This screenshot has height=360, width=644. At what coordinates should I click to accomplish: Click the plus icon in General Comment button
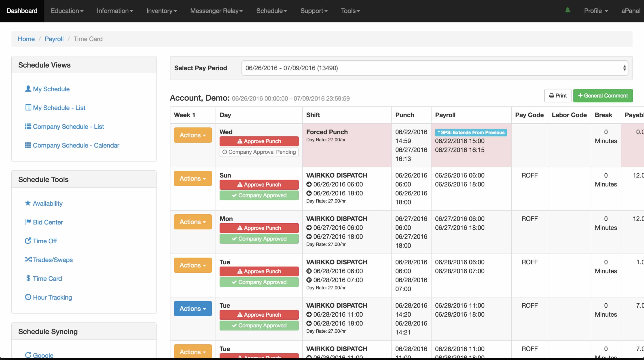tap(580, 95)
